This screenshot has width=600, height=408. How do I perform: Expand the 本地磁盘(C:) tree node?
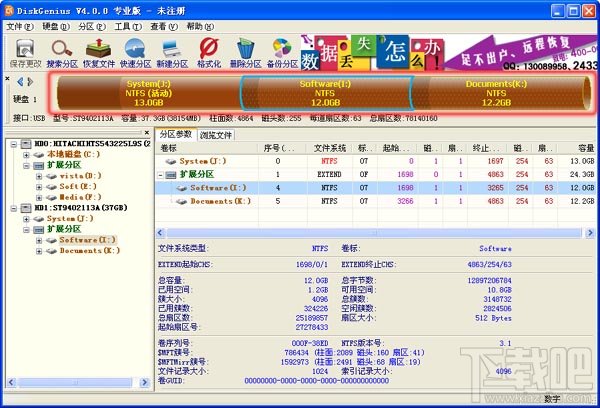click(26, 155)
